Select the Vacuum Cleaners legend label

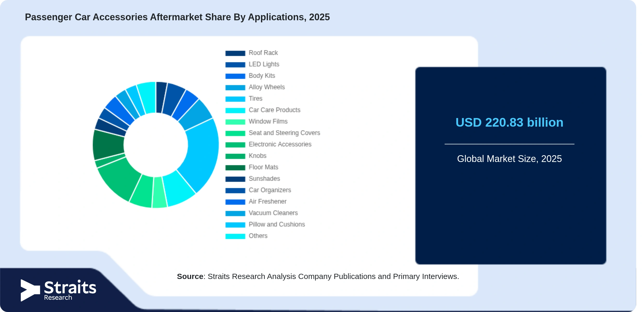tap(273, 213)
